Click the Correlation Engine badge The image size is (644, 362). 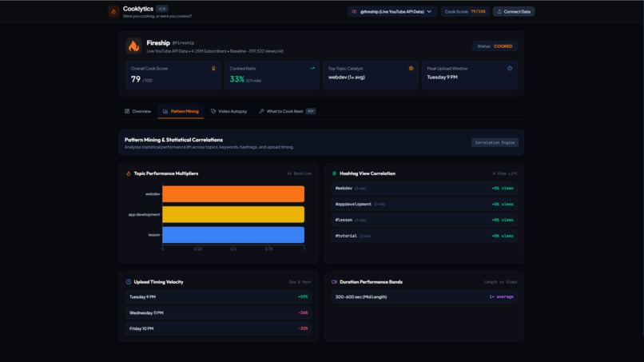pos(495,142)
